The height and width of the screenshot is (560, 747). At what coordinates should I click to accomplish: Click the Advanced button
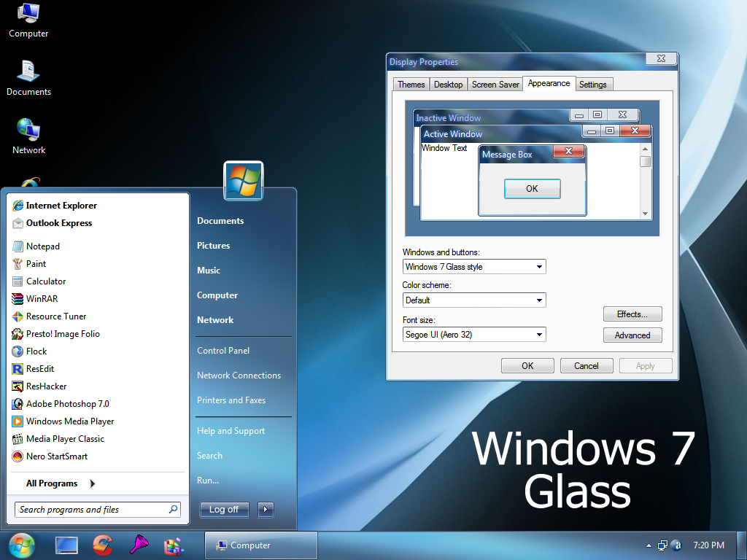click(x=632, y=335)
